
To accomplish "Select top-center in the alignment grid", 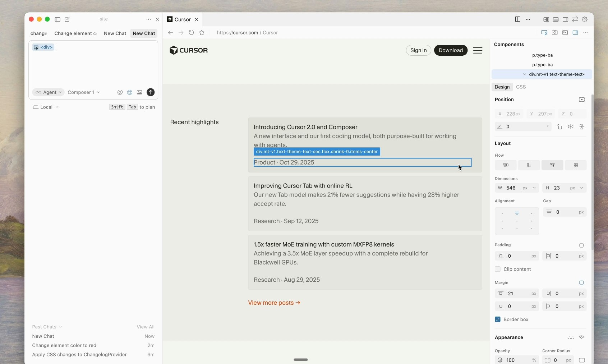I will coord(517,213).
